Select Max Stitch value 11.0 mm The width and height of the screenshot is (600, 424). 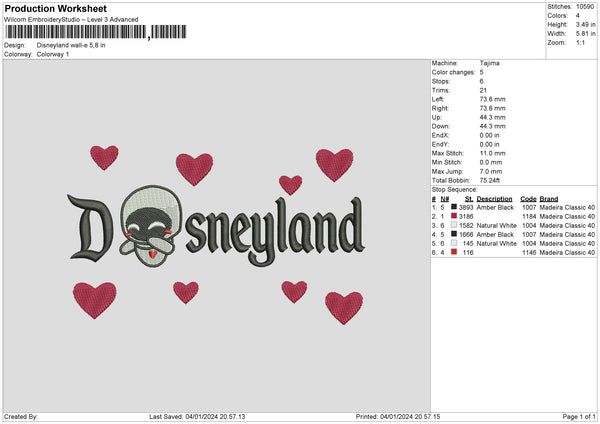(x=492, y=153)
